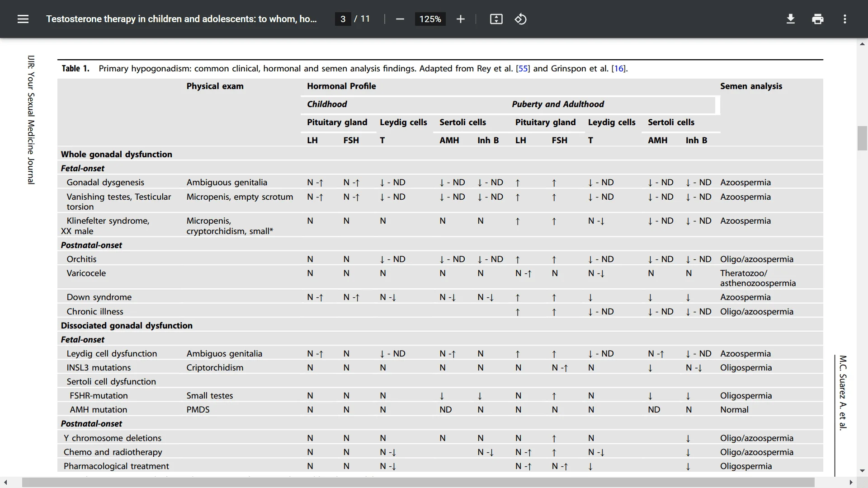Click the 'Hormonal Profile' header
The image size is (868, 488).
[x=341, y=86]
